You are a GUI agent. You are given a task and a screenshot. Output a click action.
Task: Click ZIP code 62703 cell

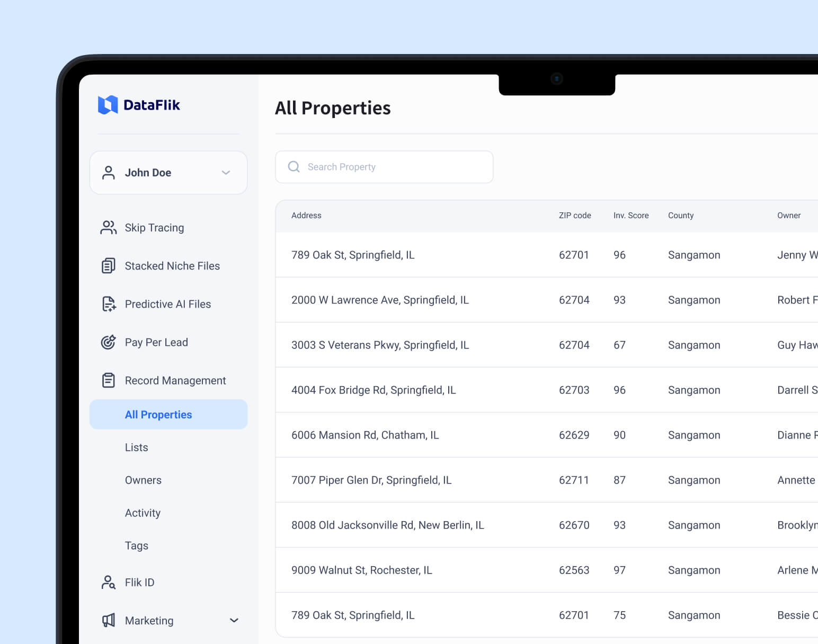(574, 390)
